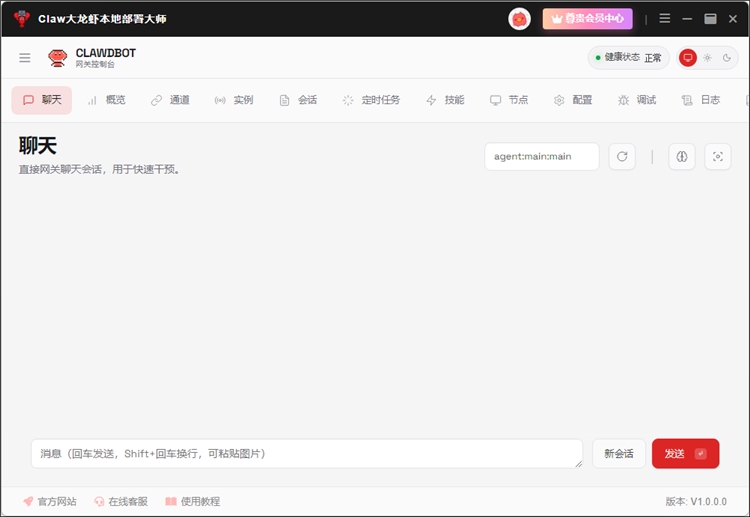The width and height of the screenshot is (750, 517).
Task: Go to the 调试 debug tab
Action: click(x=637, y=100)
